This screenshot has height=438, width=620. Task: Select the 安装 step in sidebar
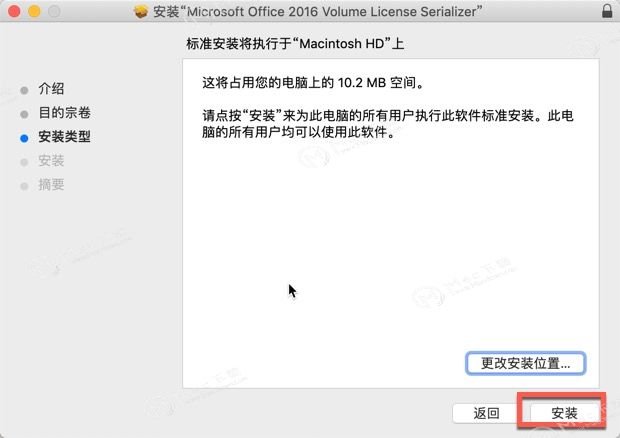(x=51, y=161)
